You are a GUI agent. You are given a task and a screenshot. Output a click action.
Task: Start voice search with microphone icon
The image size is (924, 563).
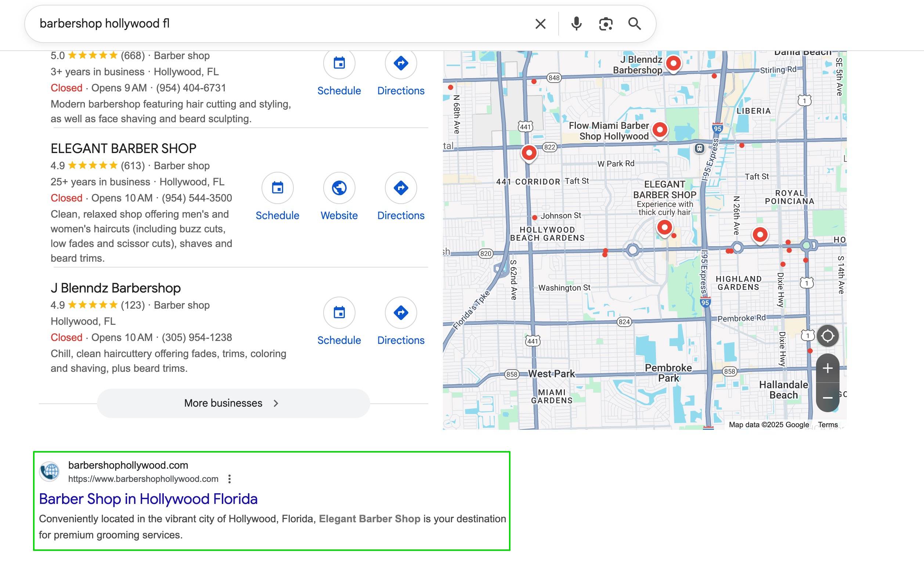coord(576,24)
